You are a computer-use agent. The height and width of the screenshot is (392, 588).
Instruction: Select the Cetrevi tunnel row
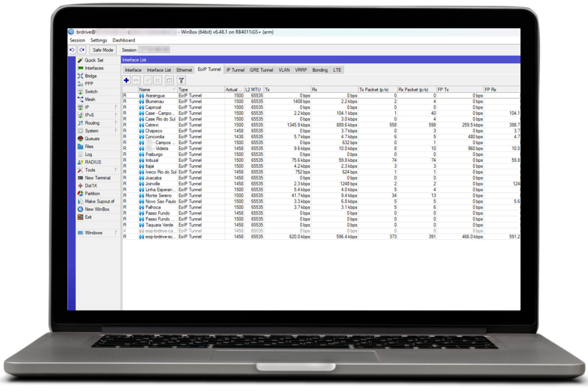[x=321, y=125]
